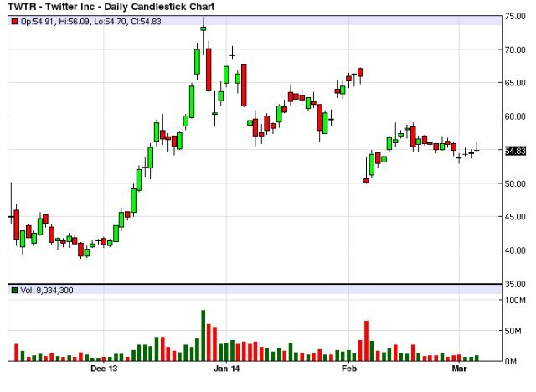Click the 'Feb' date axis label
Image resolution: width=536 pixels, height=392 pixels.
point(349,369)
